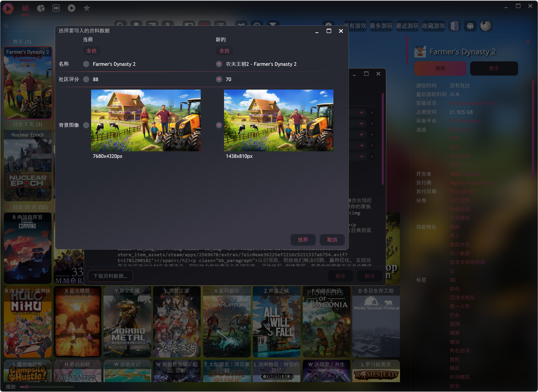
Task: Close the game edit window behind dialog
Action: pyautogui.click(x=378, y=74)
